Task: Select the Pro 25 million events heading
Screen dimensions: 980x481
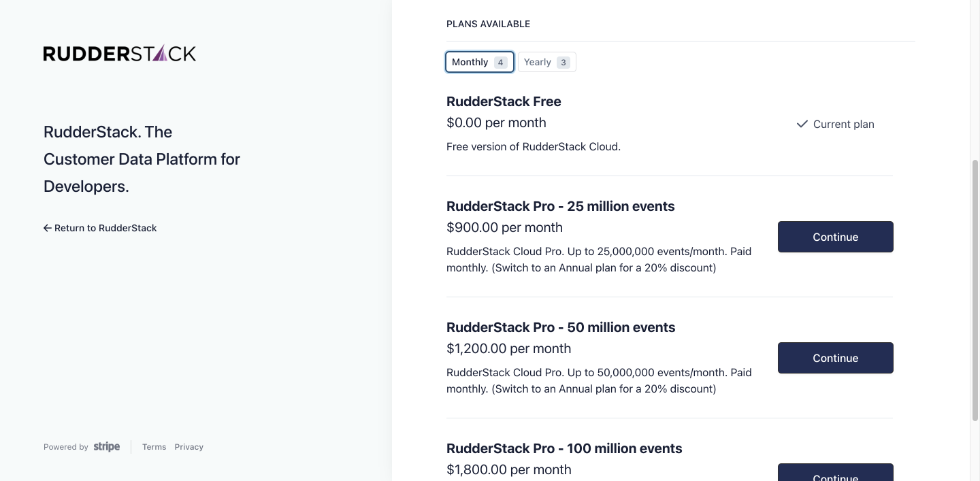Action: tap(560, 206)
